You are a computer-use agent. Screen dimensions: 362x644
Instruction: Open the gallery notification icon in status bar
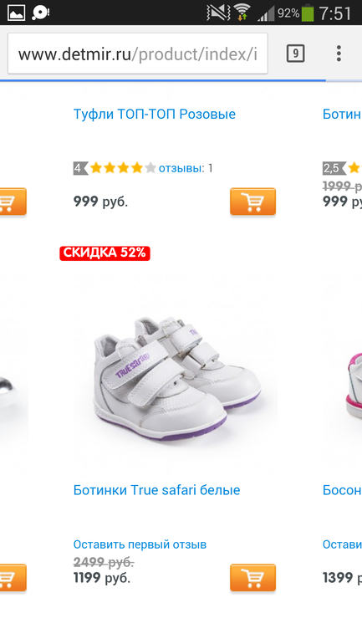coord(17,13)
